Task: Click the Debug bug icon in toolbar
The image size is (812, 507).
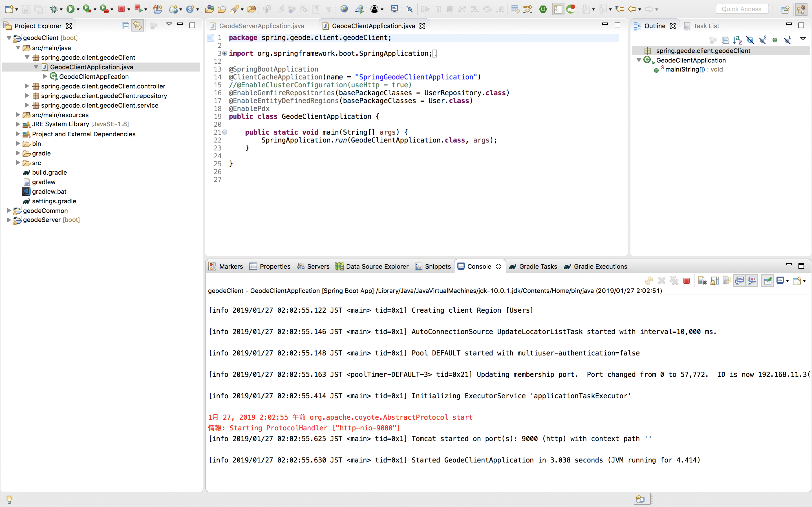Action: click(x=54, y=9)
